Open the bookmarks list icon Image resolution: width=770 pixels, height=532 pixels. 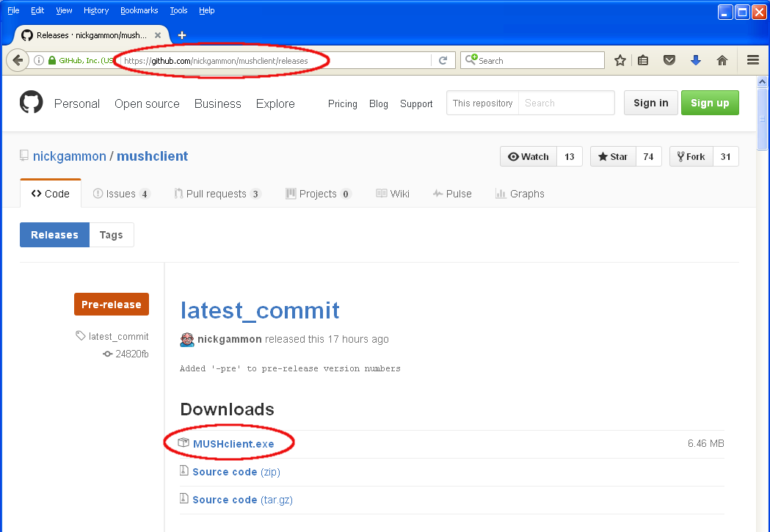tap(643, 60)
